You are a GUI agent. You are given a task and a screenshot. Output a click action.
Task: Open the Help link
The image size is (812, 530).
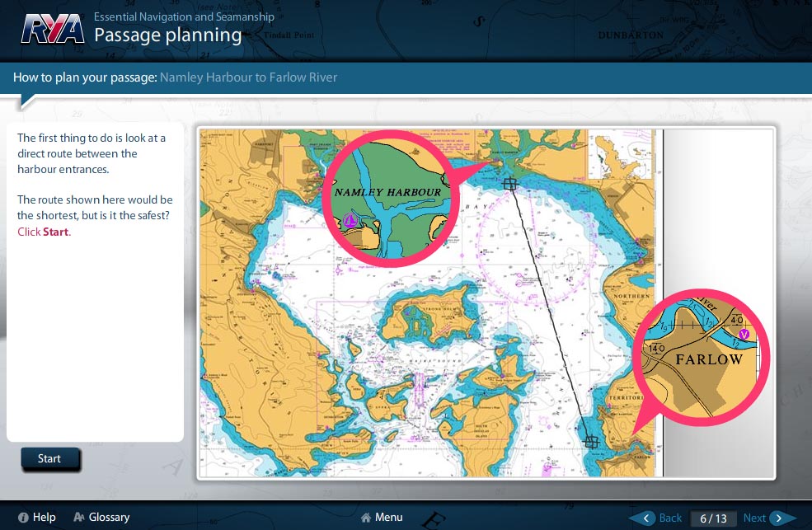(x=37, y=517)
